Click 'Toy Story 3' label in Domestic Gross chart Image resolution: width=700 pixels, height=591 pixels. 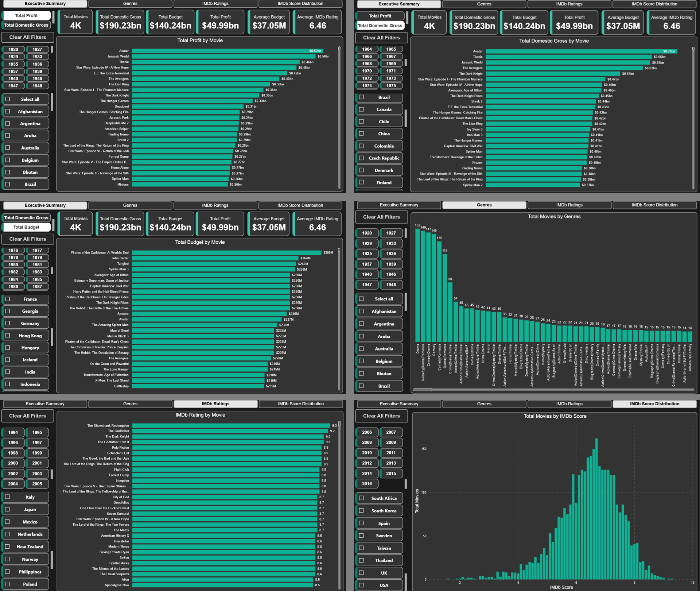[474, 130]
